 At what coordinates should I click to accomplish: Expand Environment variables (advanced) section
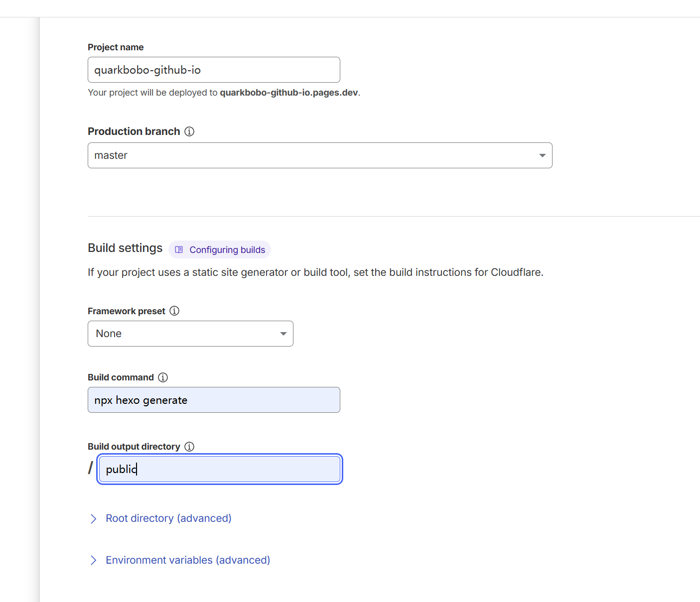(x=188, y=560)
